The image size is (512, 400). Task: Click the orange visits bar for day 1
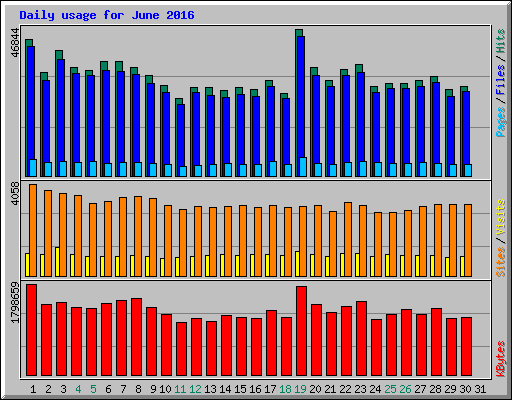pos(33,230)
